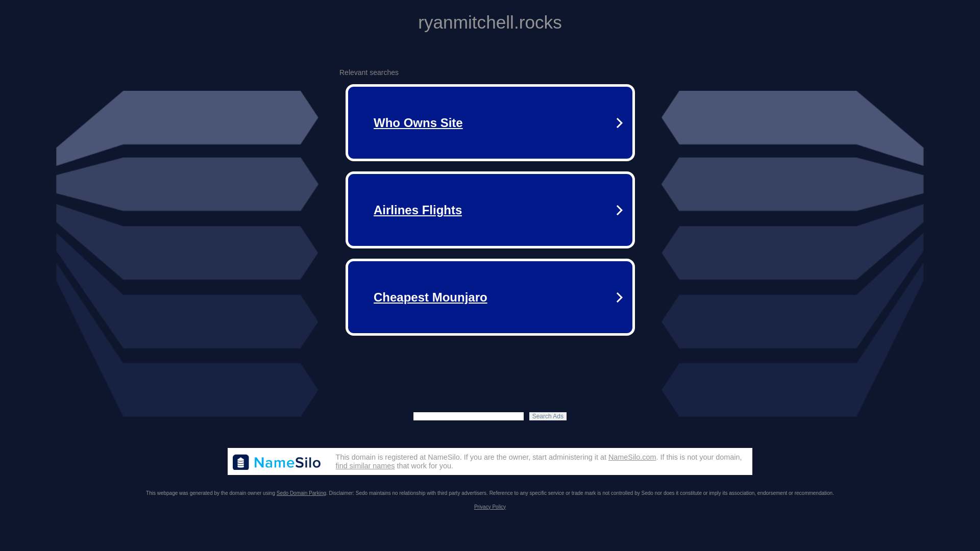This screenshot has width=980, height=551.
Task: Open the Cheapest Mounjaro search link
Action: [430, 297]
